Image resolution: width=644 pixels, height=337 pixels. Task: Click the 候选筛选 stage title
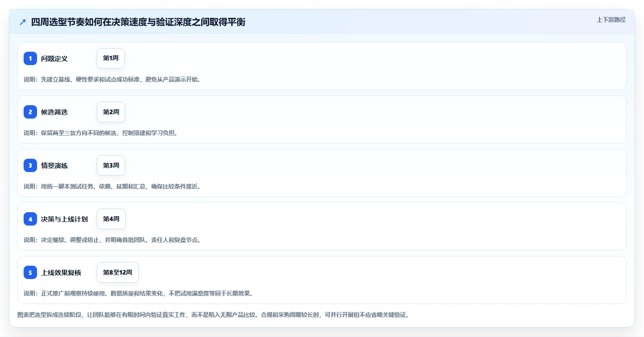pyautogui.click(x=54, y=112)
